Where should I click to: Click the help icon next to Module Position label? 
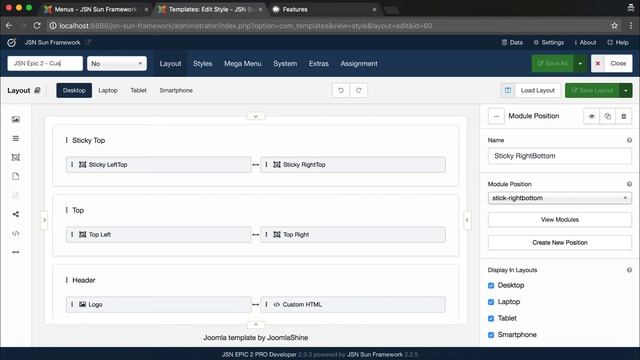(629, 184)
